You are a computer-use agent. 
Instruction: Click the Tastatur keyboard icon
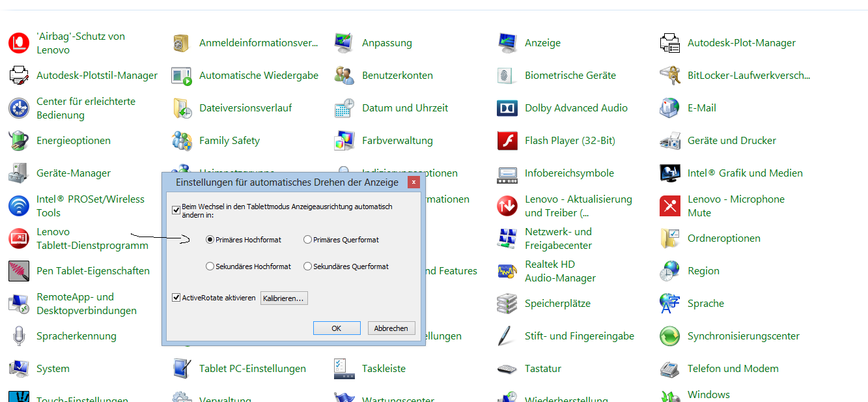point(507,369)
